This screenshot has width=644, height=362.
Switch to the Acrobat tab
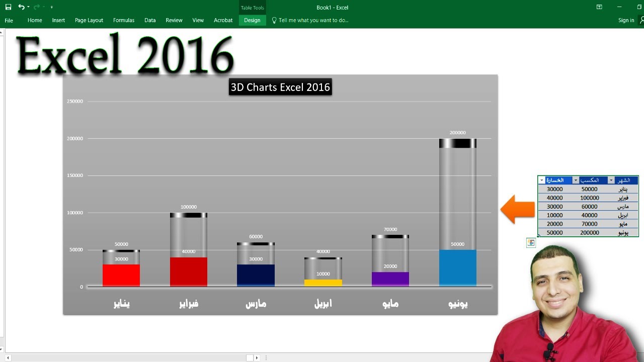click(223, 20)
